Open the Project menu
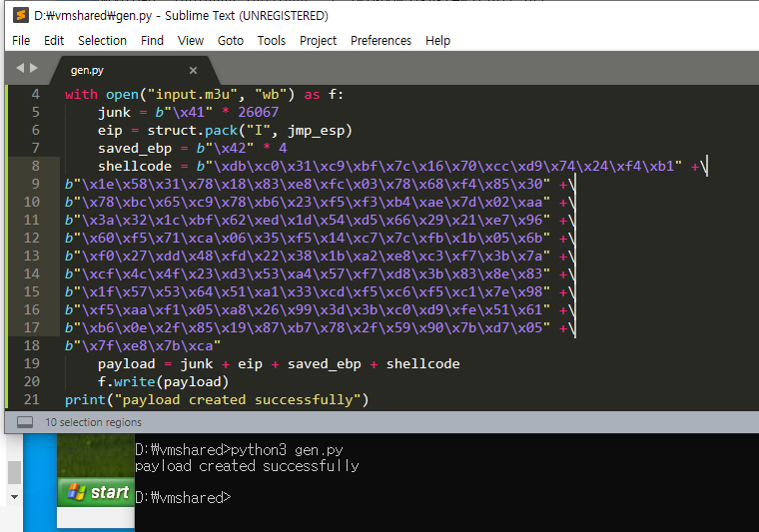The width and height of the screenshot is (759, 532). [318, 41]
